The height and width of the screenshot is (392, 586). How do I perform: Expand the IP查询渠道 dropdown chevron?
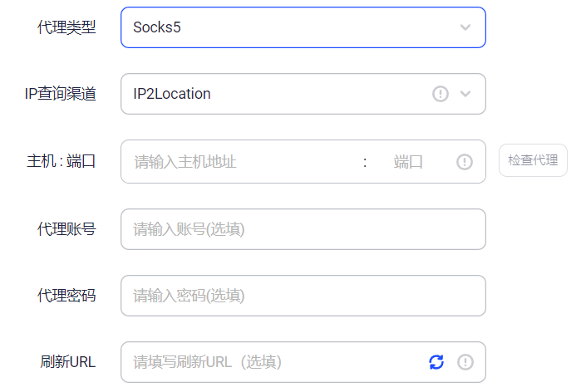pos(465,94)
